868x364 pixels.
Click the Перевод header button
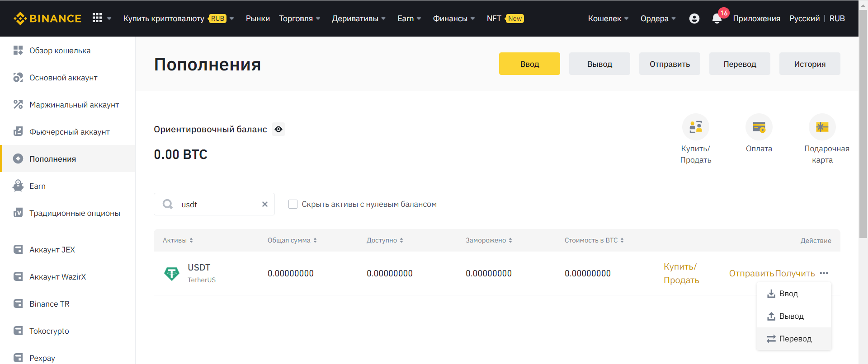[x=740, y=64]
